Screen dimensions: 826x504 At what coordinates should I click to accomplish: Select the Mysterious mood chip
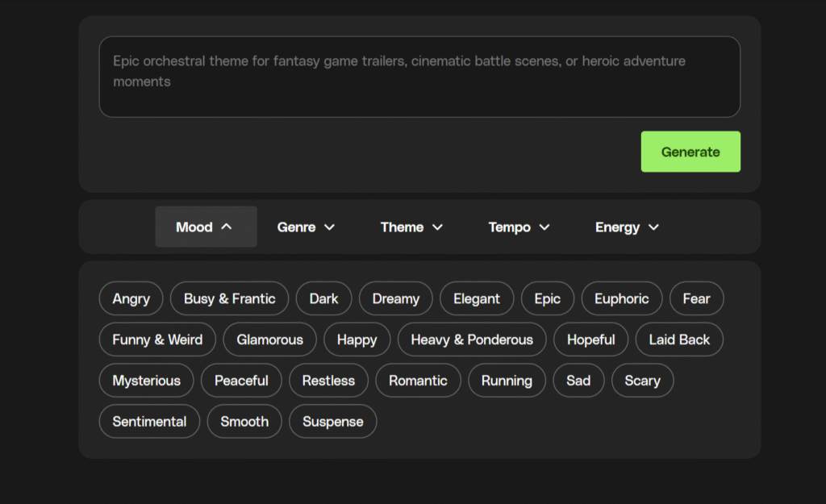pyautogui.click(x=146, y=381)
